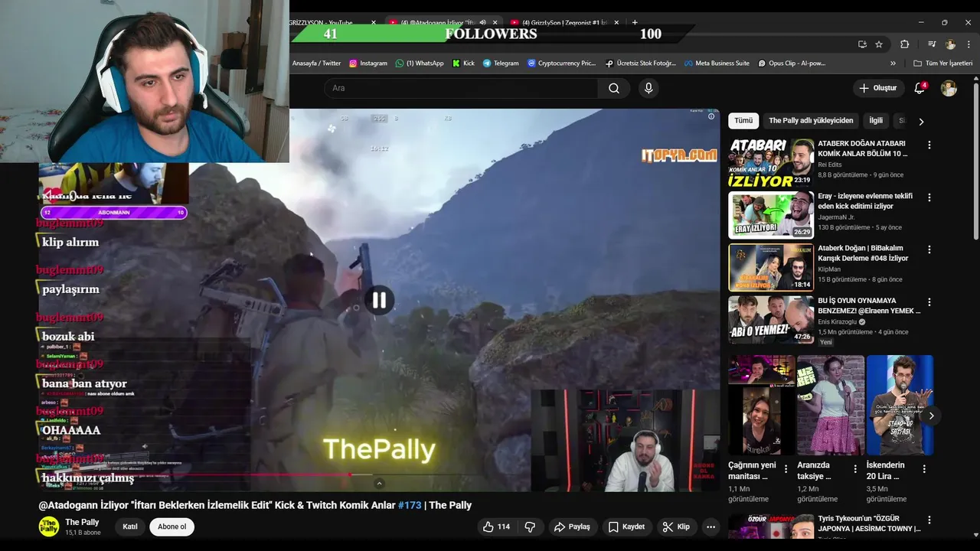Viewport: 980px width, 551px height.
Task: Like the video with thumbs up
Action: (496, 527)
